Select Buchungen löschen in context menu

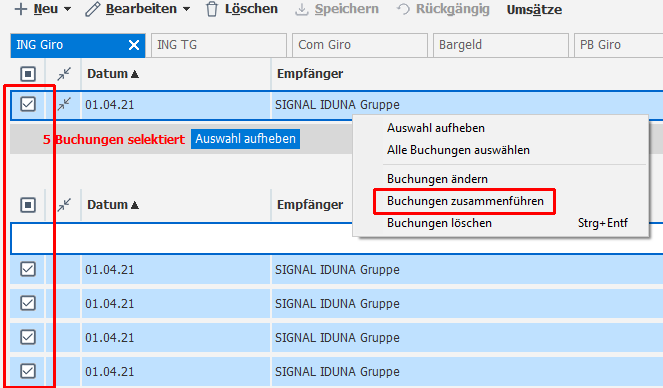[x=439, y=223]
